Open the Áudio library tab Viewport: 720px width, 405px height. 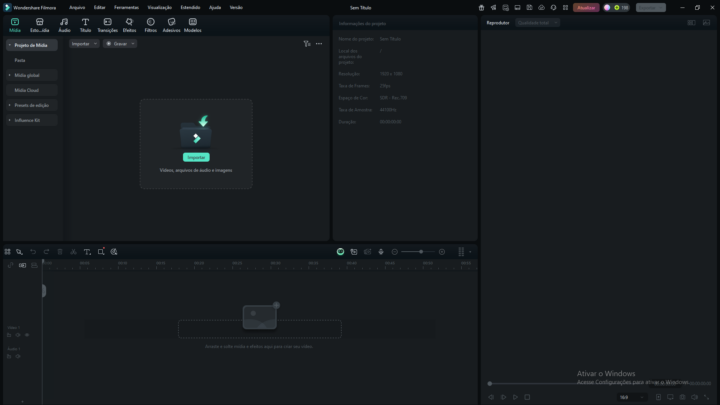(64, 24)
